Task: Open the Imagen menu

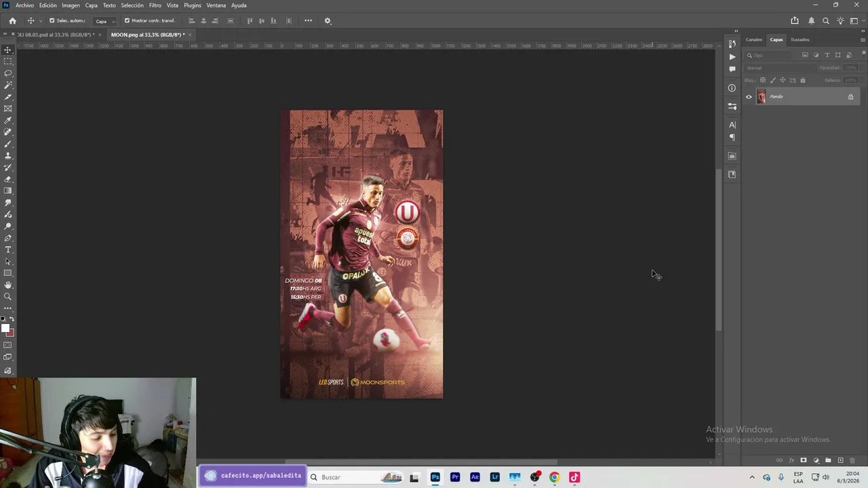Action: [x=71, y=5]
